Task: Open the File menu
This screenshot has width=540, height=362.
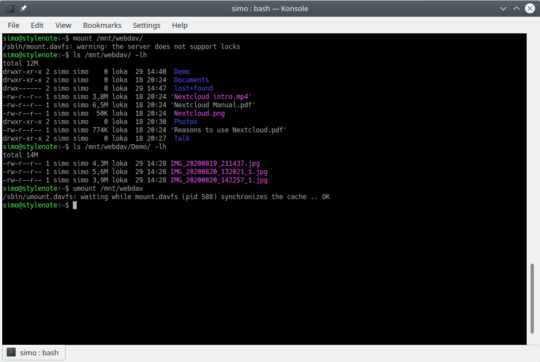Action: 13,25
